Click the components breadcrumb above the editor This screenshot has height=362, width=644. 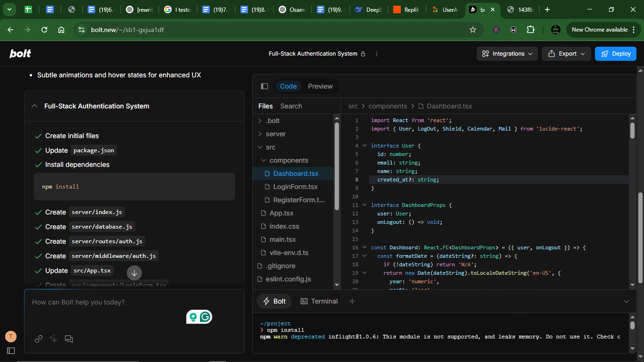tap(388, 106)
